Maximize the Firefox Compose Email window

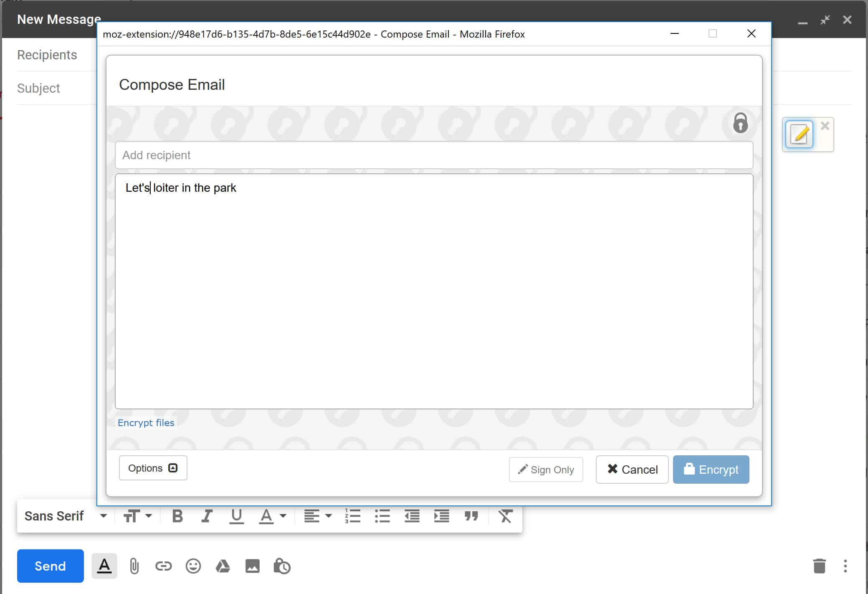(713, 33)
